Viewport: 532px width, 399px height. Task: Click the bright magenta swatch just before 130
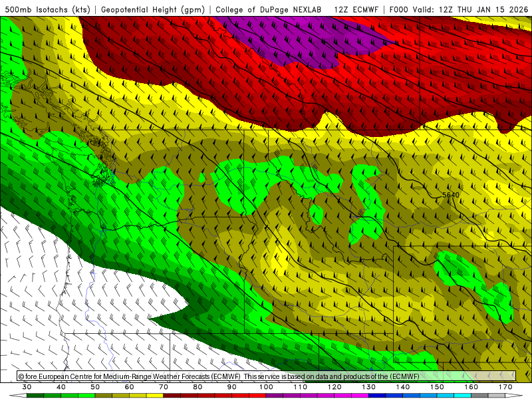coord(360,395)
